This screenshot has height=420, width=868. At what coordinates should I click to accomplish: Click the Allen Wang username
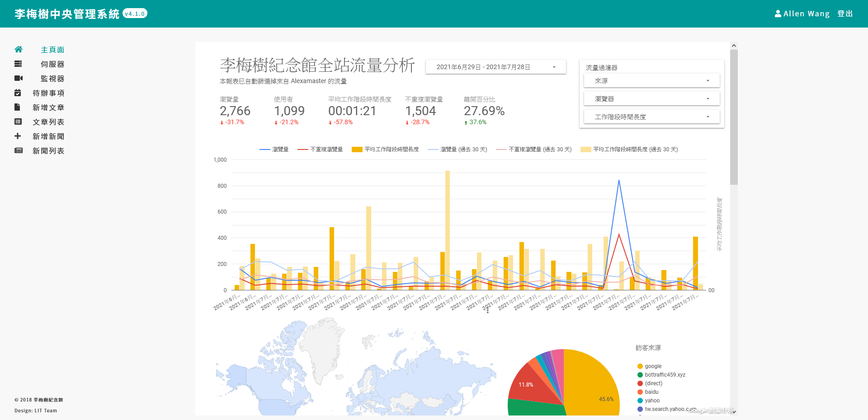807,14
